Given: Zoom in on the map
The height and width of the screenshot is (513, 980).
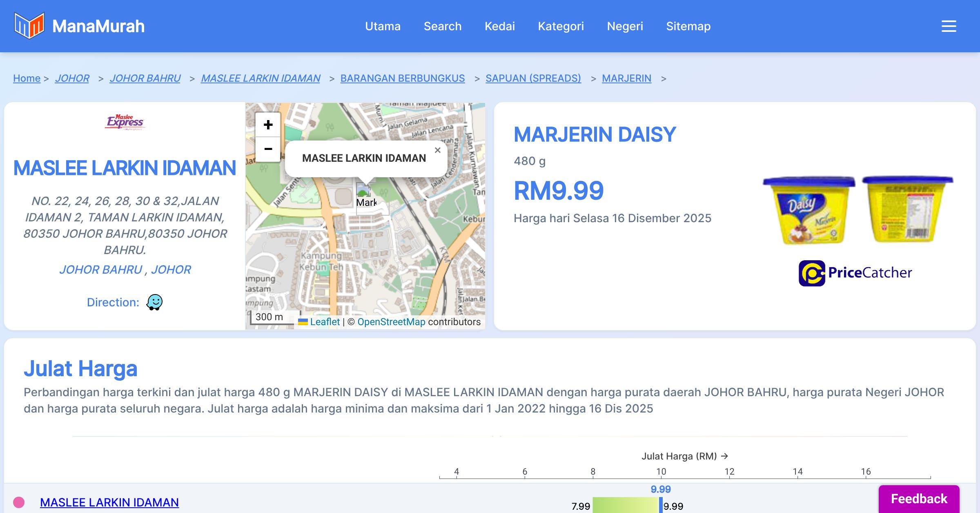Looking at the screenshot, I should [x=268, y=125].
